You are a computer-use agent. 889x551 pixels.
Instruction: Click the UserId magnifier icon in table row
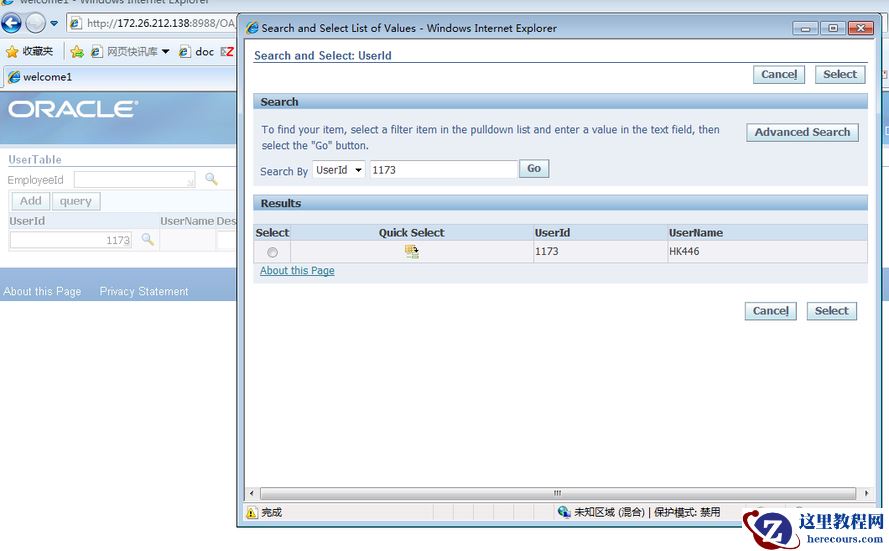coord(147,239)
